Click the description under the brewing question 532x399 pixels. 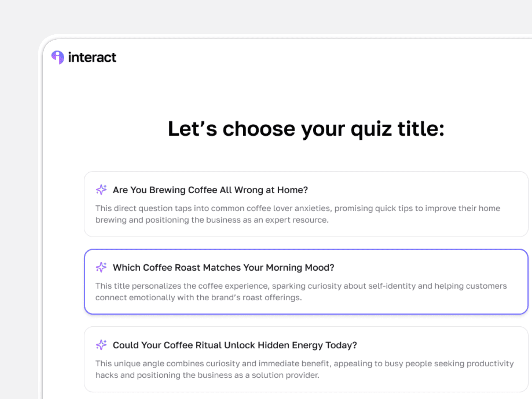point(297,214)
